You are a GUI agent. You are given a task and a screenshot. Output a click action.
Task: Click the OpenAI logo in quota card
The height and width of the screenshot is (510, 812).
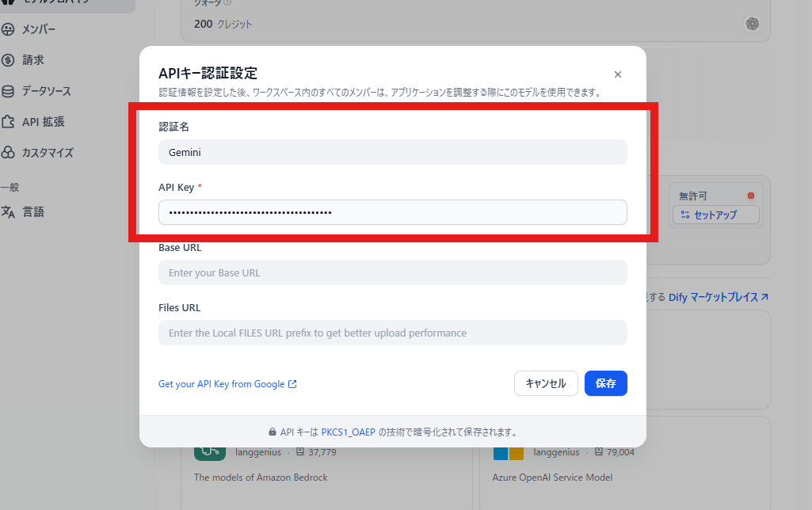click(x=752, y=24)
